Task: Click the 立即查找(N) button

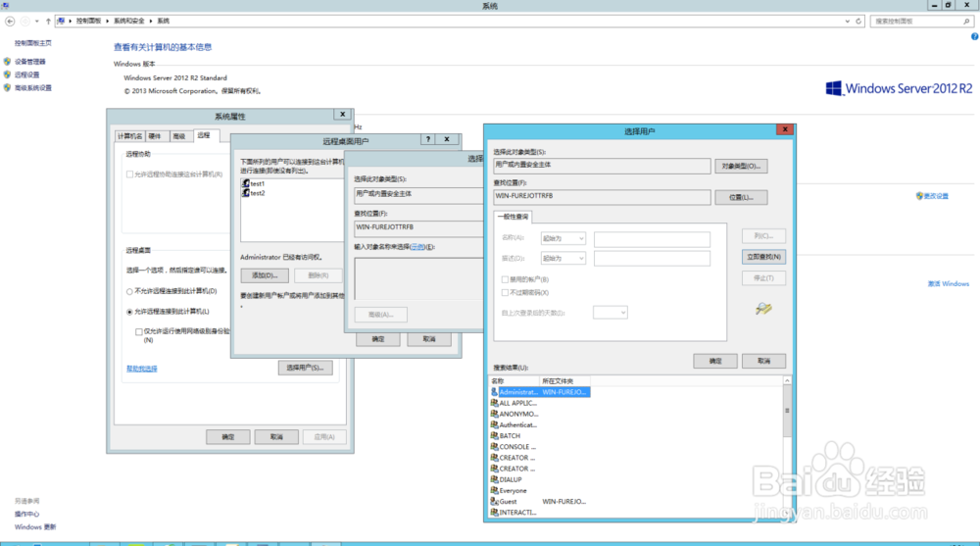Action: point(763,257)
